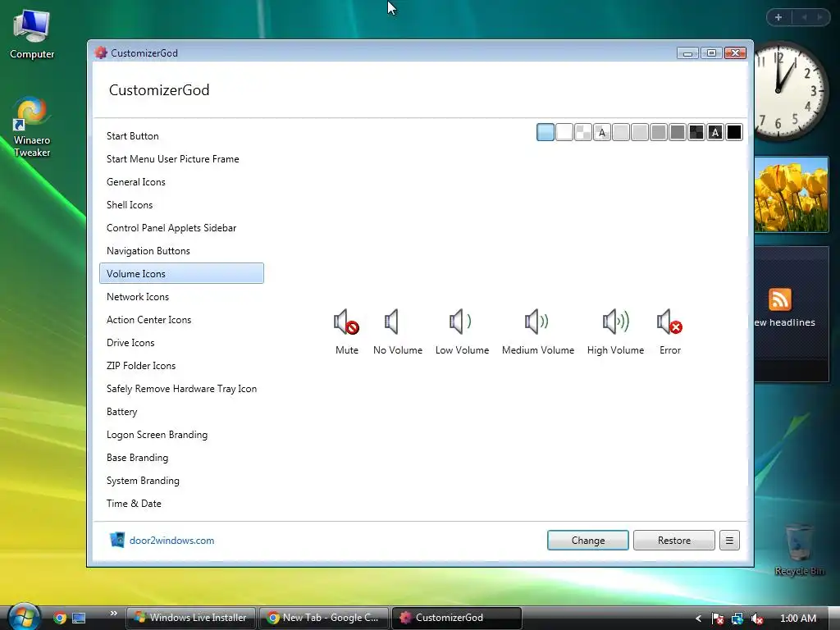
Task: Open the Recycle Bin on desktop
Action: (799, 549)
